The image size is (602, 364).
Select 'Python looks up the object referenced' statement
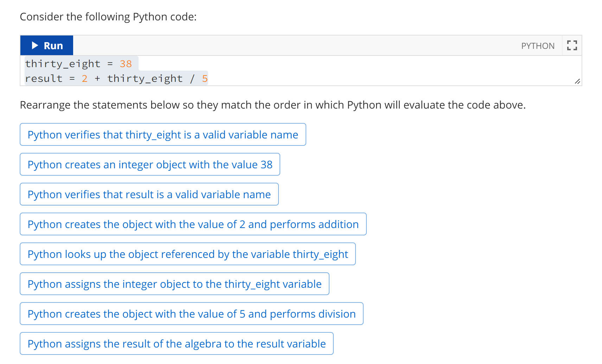(x=188, y=254)
